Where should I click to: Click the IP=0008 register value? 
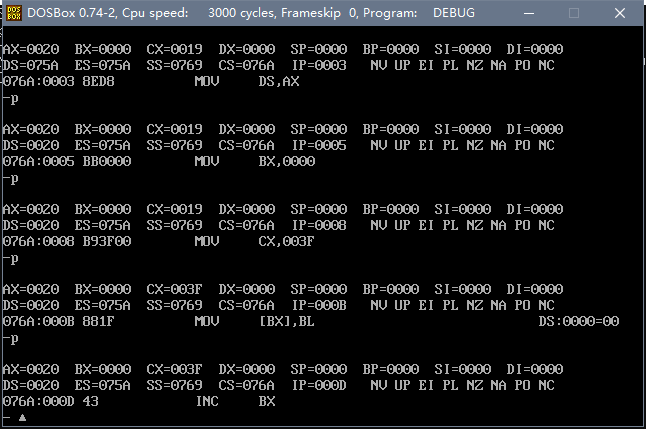[319, 225]
